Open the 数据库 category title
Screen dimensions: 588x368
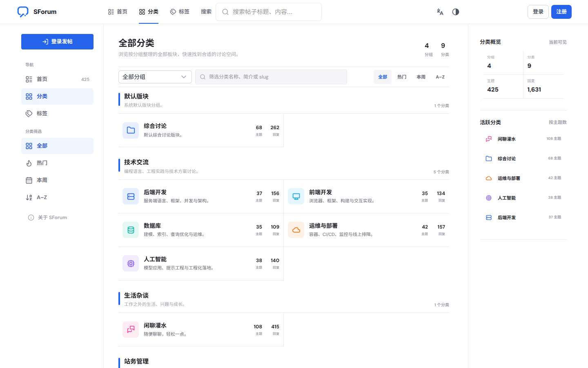[x=152, y=226]
